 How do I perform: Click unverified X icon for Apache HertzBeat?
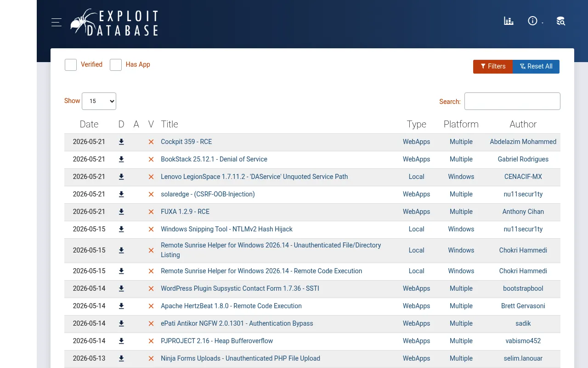tap(151, 306)
